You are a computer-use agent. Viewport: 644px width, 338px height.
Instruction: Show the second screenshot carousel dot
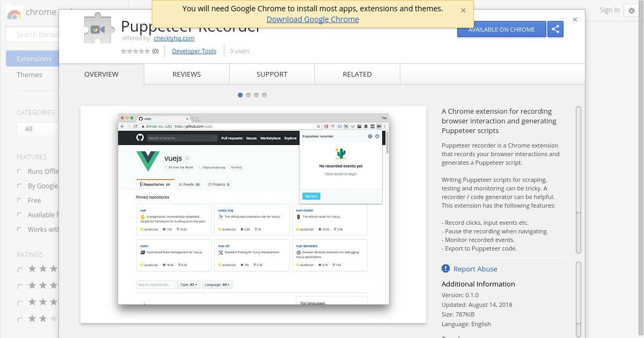point(248,95)
